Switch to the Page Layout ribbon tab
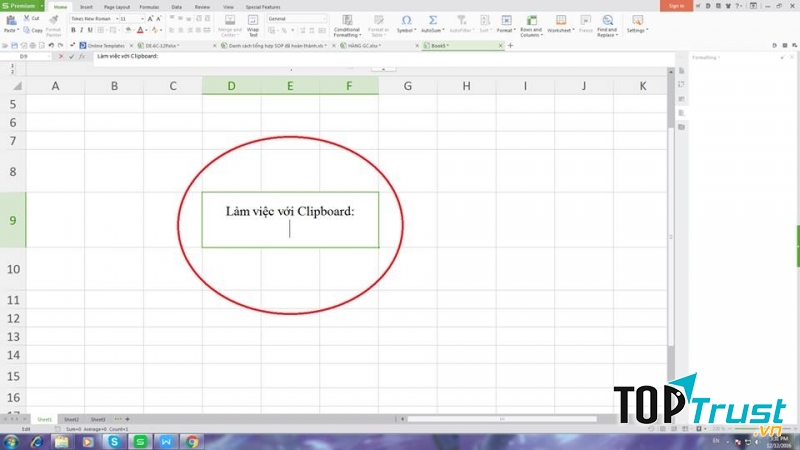Screen dimensions: 800x450 [117, 6]
